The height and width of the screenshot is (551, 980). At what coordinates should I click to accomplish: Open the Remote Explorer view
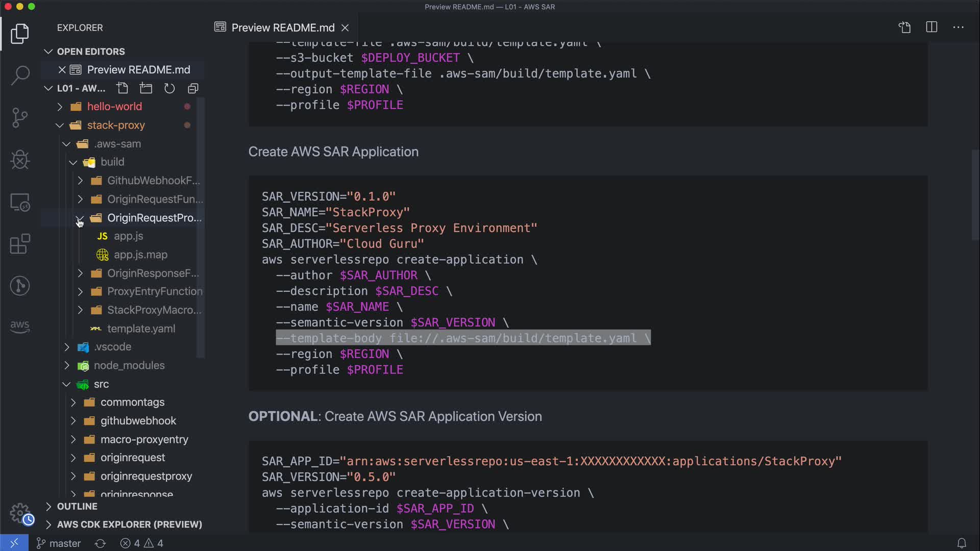(20, 202)
